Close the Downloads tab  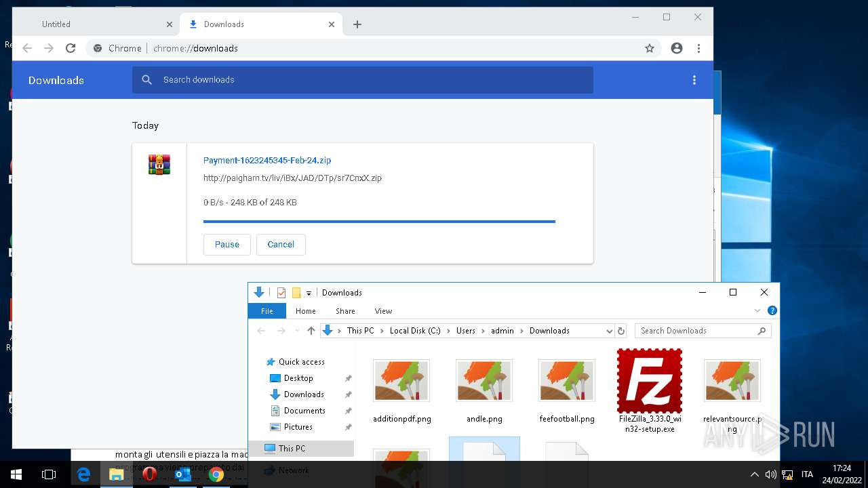click(332, 24)
